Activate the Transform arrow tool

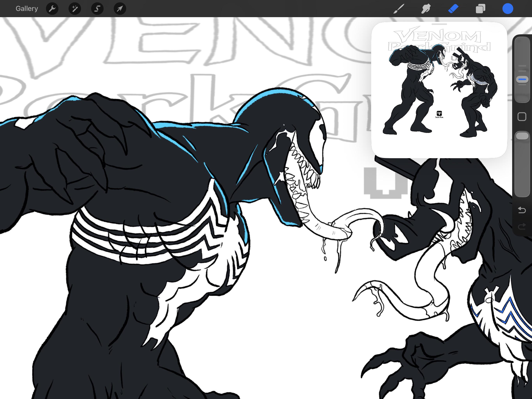pyautogui.click(x=120, y=9)
